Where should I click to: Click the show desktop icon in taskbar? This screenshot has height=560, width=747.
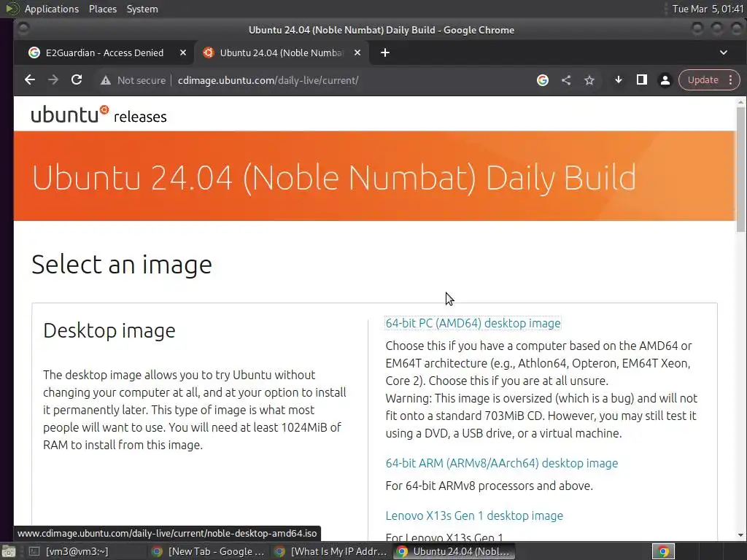point(8,551)
